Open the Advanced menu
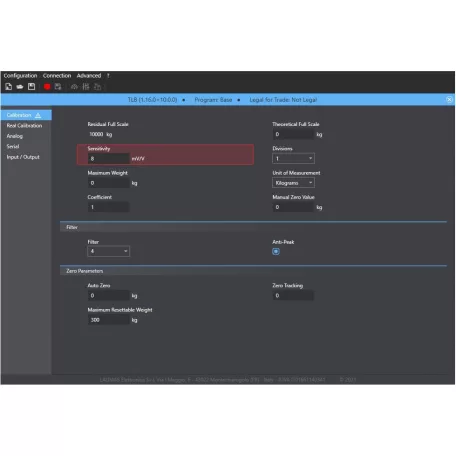The image size is (456, 456). coord(89,76)
